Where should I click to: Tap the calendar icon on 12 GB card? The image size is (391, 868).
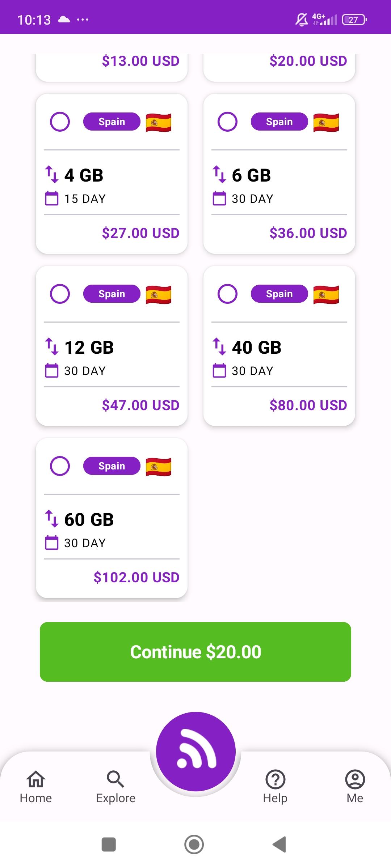pyautogui.click(x=52, y=371)
